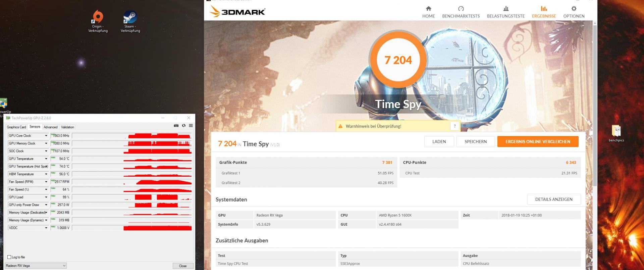Click the AMD Ryzen 5 1600X cell
The image size is (644, 270).
coord(417,215)
